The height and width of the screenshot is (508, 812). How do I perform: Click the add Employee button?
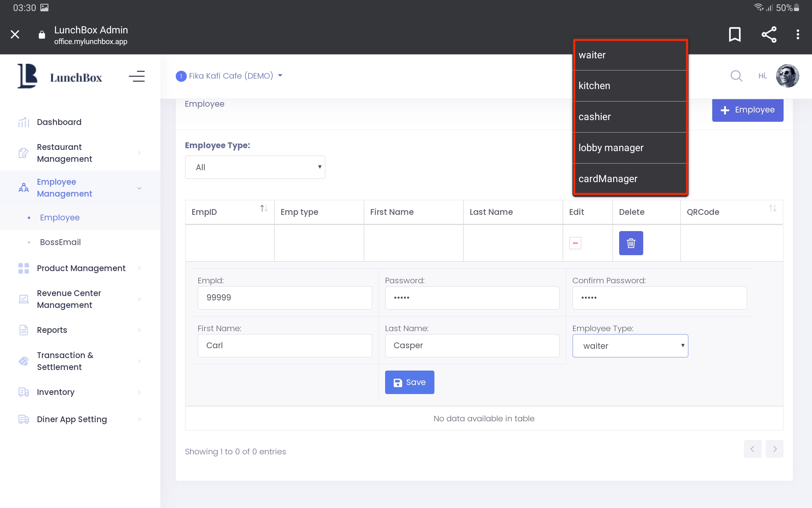(x=747, y=110)
